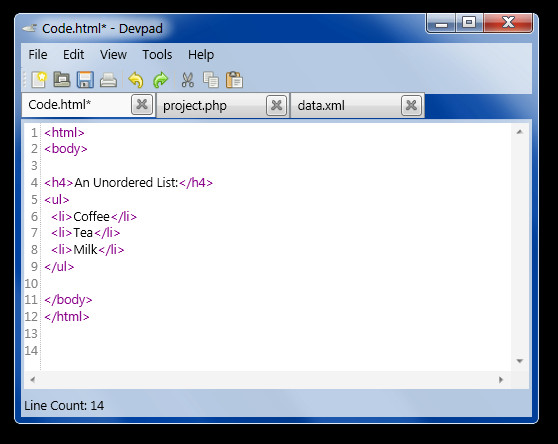Image resolution: width=558 pixels, height=444 pixels.
Task: Click the horizontal scrollbar right arrow
Action: coord(501,380)
